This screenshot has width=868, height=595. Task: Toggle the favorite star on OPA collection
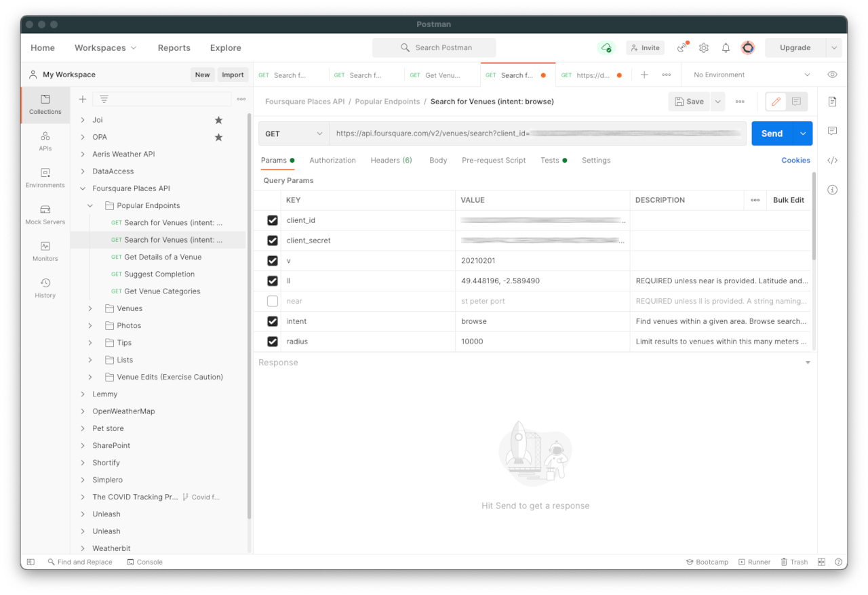(218, 137)
